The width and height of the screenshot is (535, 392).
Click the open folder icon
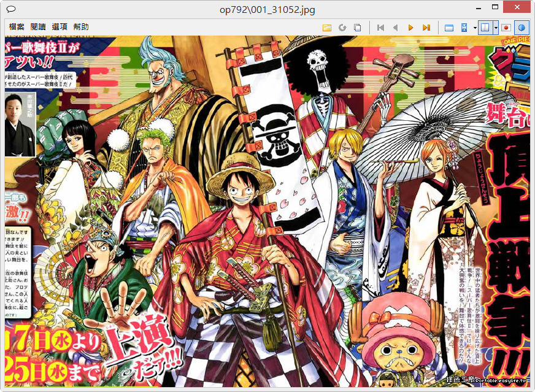(327, 28)
